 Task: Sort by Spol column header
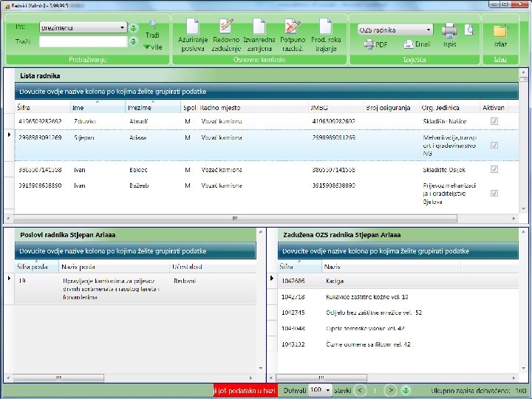(189, 108)
